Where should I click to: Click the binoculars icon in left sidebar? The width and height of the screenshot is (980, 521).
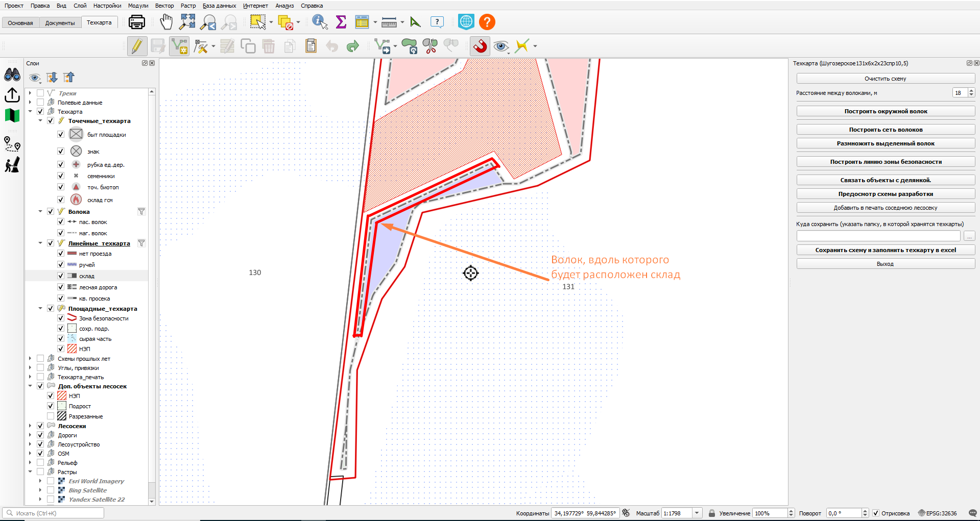tap(12, 75)
